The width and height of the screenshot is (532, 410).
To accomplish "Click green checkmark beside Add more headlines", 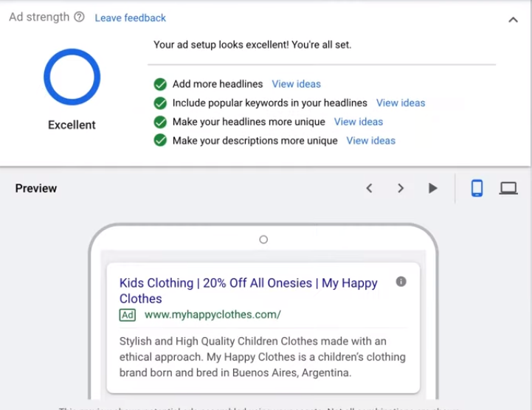I will pyautogui.click(x=160, y=84).
